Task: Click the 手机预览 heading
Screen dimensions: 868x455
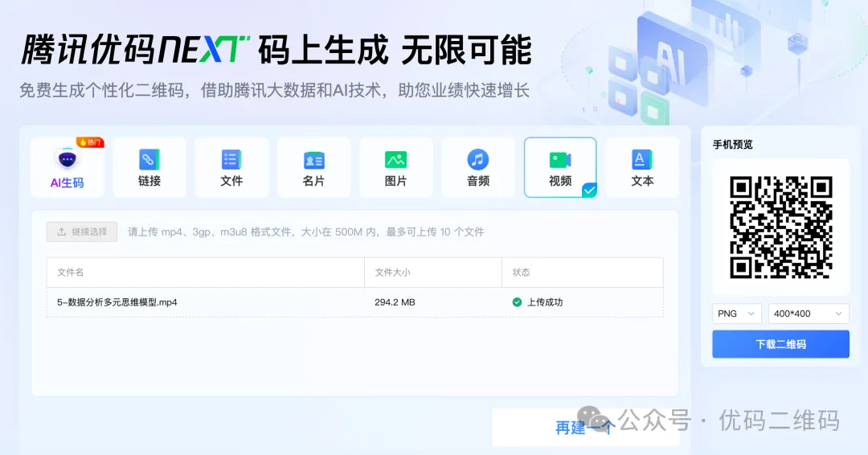Action: pos(732,145)
